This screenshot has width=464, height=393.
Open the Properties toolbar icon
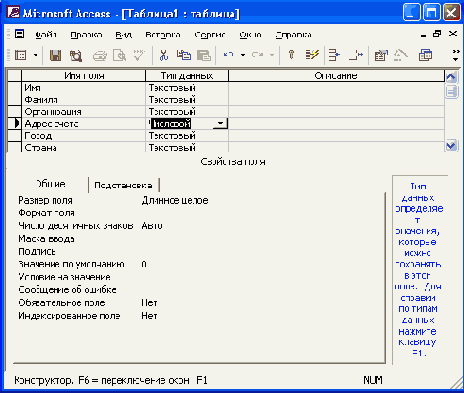(x=381, y=55)
